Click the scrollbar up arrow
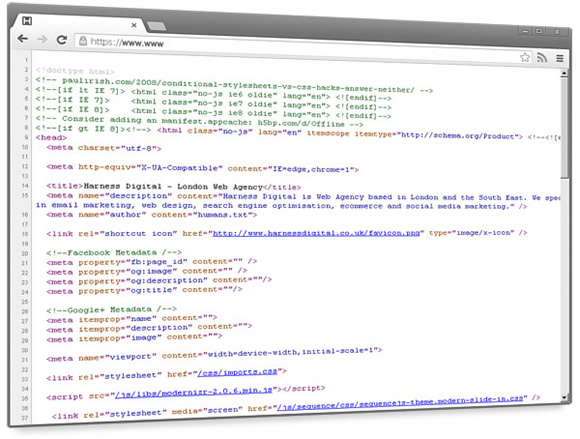The image size is (580, 439). tap(564, 73)
